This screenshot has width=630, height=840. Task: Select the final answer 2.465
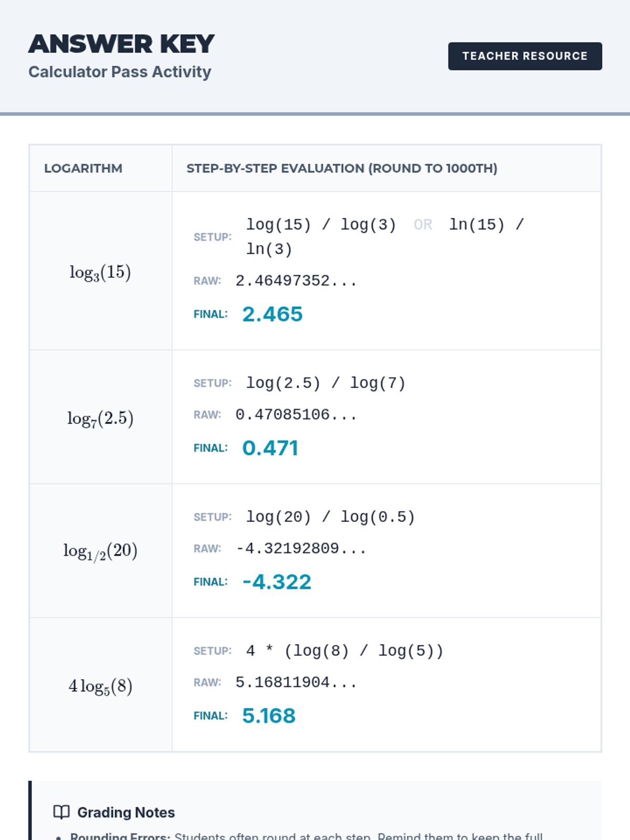coord(272,314)
